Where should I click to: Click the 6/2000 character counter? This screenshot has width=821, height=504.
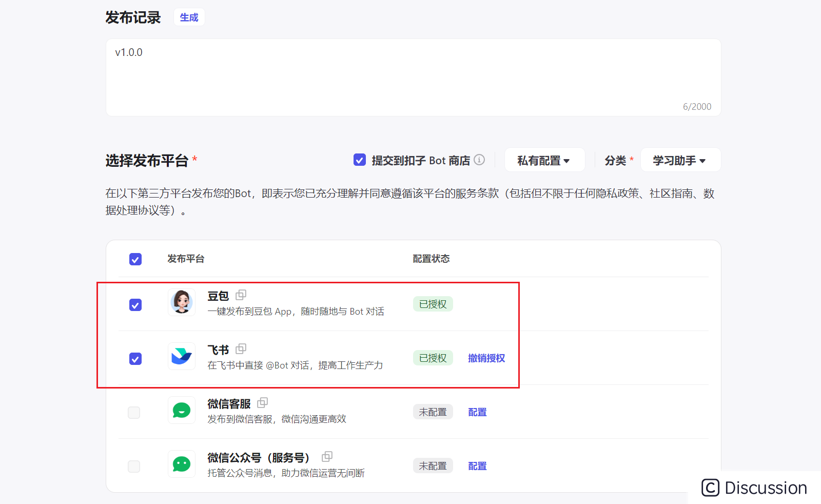point(697,106)
